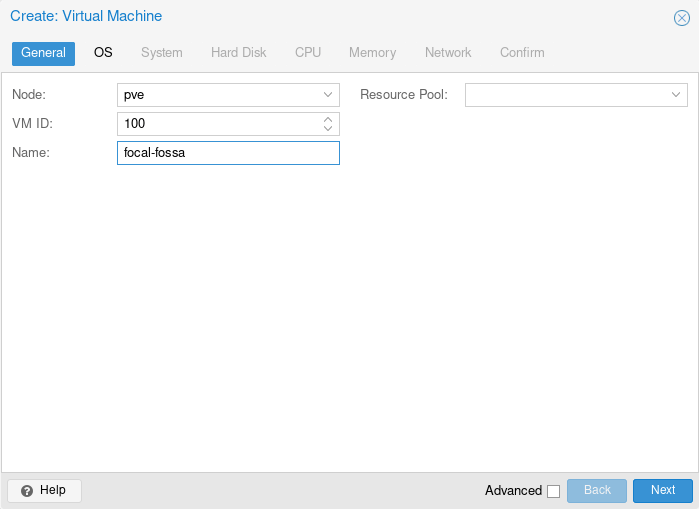Viewport: 699px width, 509px height.
Task: Close the Create Virtual Machine dialog
Action: [682, 18]
